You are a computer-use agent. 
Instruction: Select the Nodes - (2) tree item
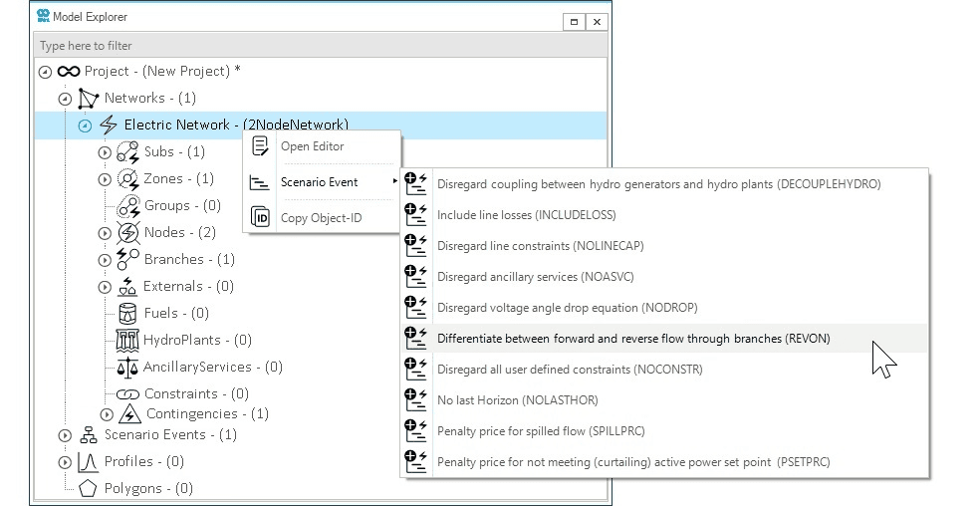coord(179,233)
